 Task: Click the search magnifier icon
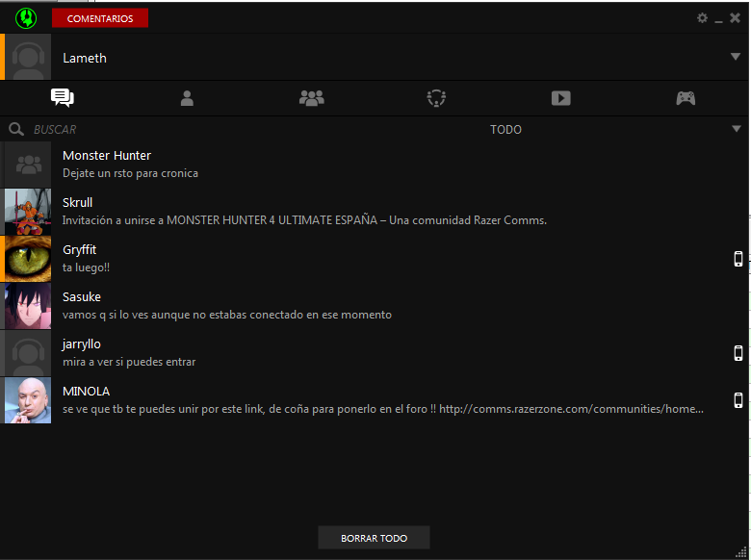pyautogui.click(x=15, y=129)
